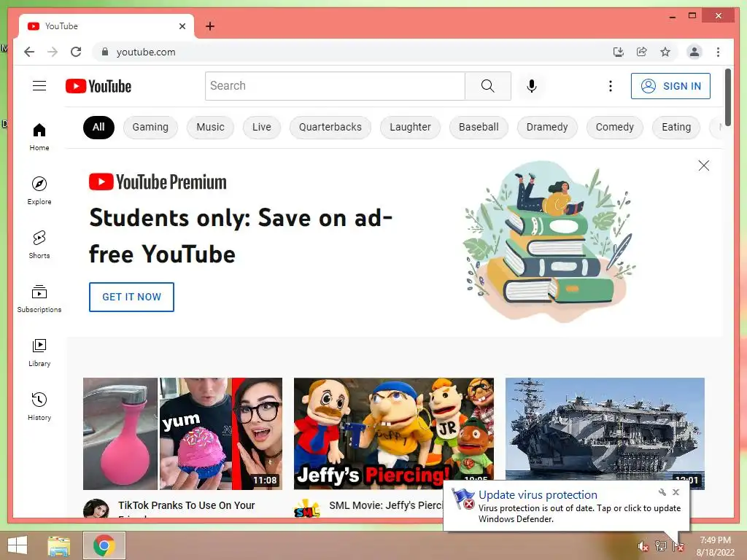Open the TikTok Pranks channel avatar
This screenshot has height=560, width=747.
click(x=96, y=508)
